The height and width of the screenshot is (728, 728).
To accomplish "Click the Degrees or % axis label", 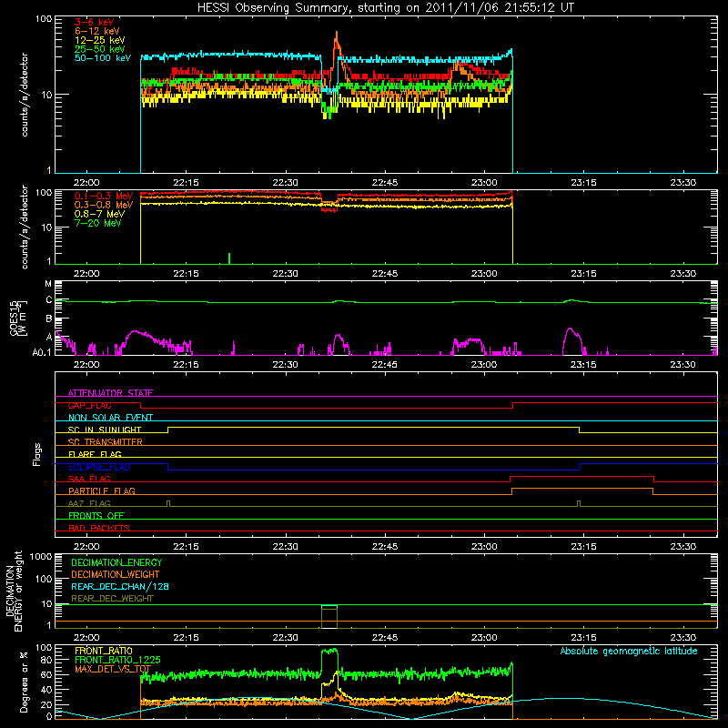I will click(x=24, y=682).
